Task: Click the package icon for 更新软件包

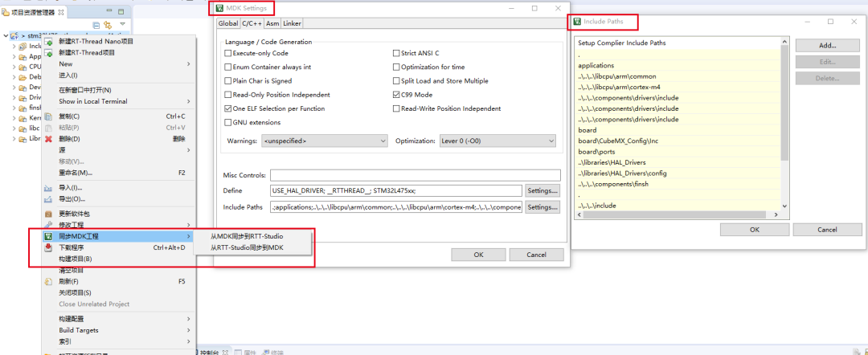Action: pyautogui.click(x=49, y=214)
